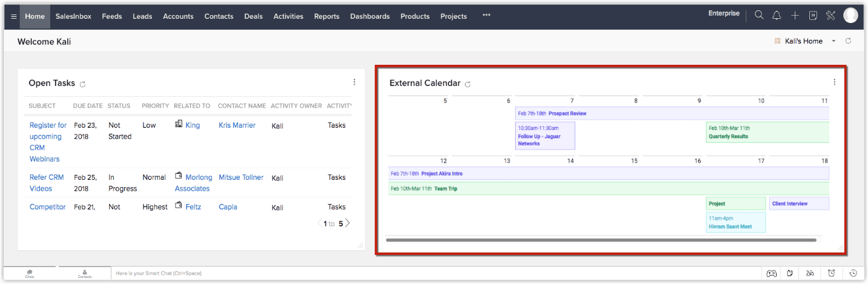Open the 11am-4pm event on the 17th
The image size is (868, 284).
pos(735,222)
